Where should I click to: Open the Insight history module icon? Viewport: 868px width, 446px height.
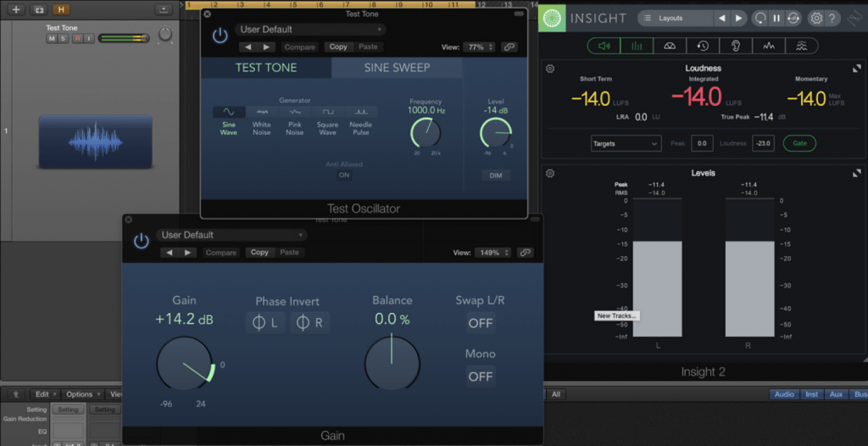pyautogui.click(x=703, y=47)
